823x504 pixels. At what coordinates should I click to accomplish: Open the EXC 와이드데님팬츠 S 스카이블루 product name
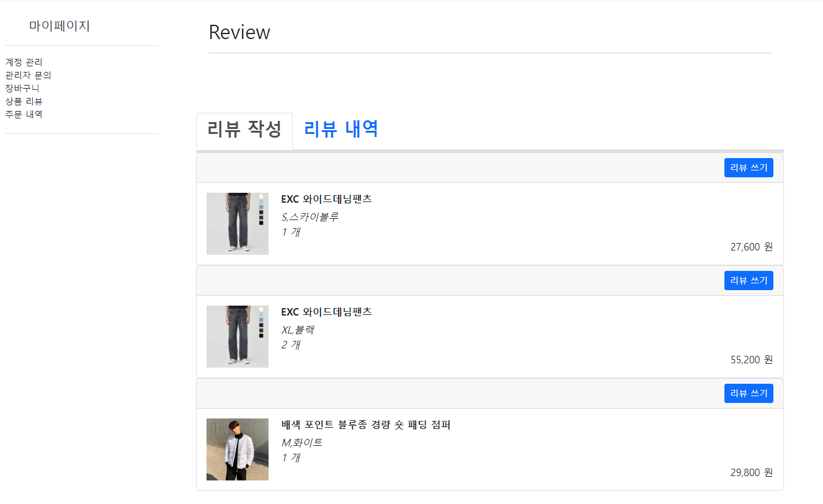(327, 199)
